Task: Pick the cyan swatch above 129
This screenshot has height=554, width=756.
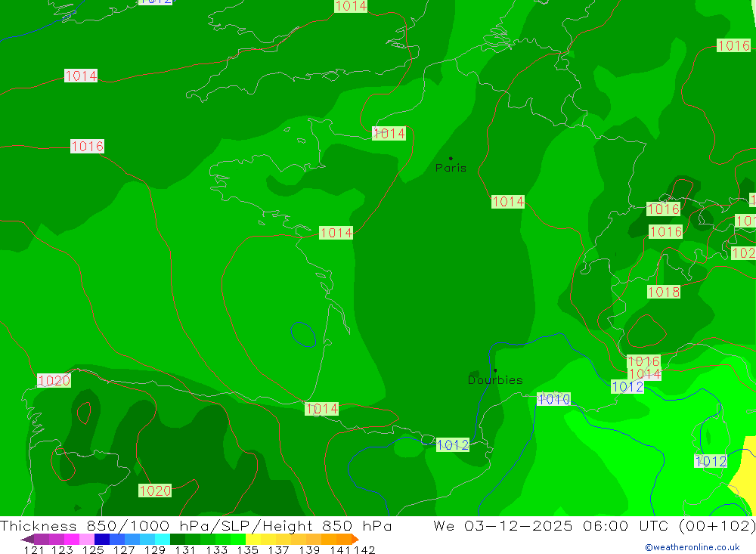Action: click(x=162, y=539)
